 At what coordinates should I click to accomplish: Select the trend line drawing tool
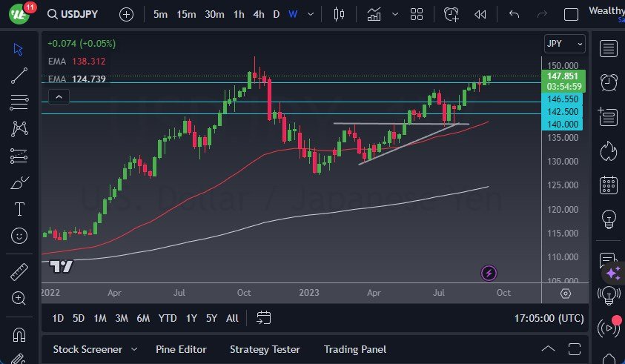pyautogui.click(x=19, y=75)
